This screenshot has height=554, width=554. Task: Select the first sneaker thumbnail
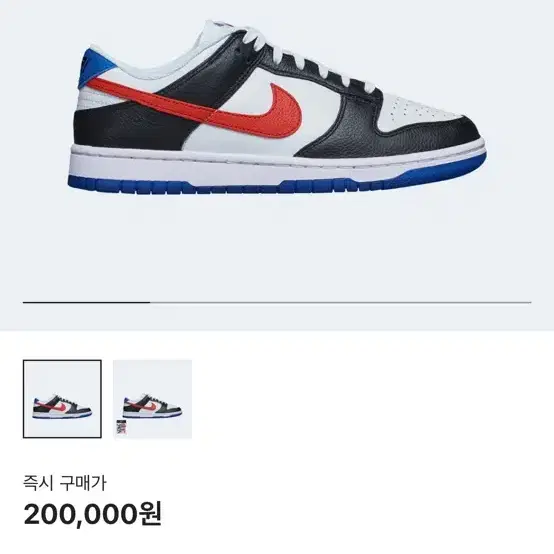(x=62, y=399)
